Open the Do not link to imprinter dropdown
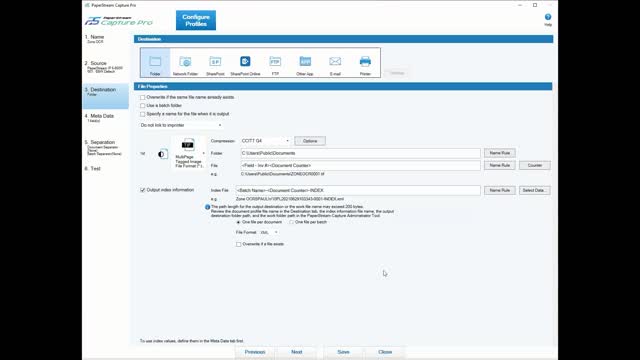Screen dimensions: 640x360 click(181, 125)
